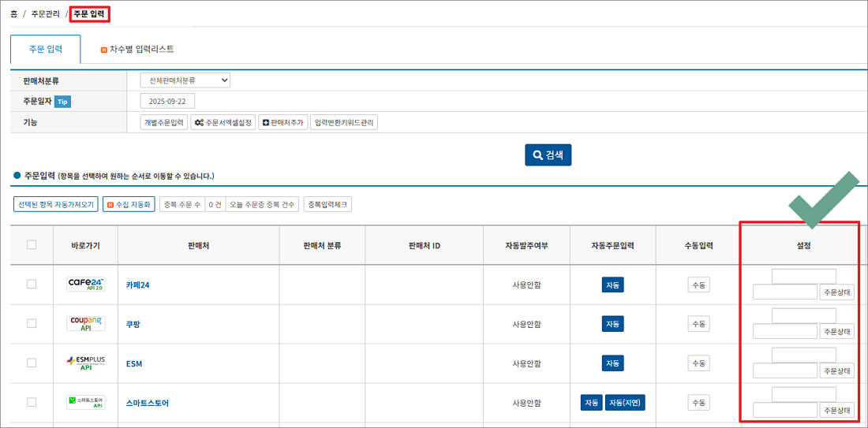868x428 pixels.
Task: Click 수집 자동화 button
Action: point(129,204)
